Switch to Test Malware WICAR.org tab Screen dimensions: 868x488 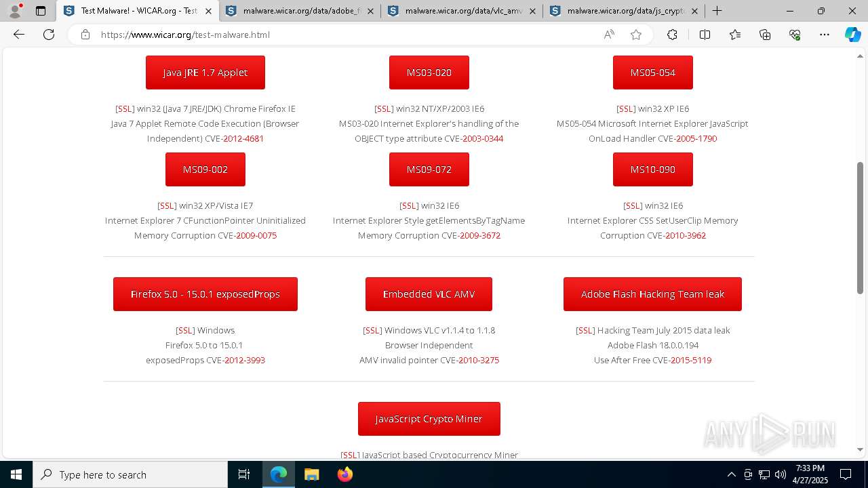138,11
